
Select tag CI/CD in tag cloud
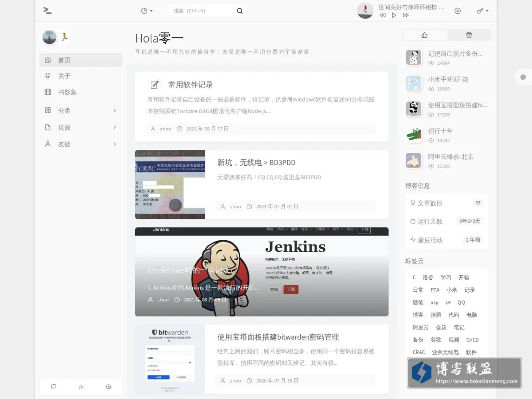click(x=473, y=340)
